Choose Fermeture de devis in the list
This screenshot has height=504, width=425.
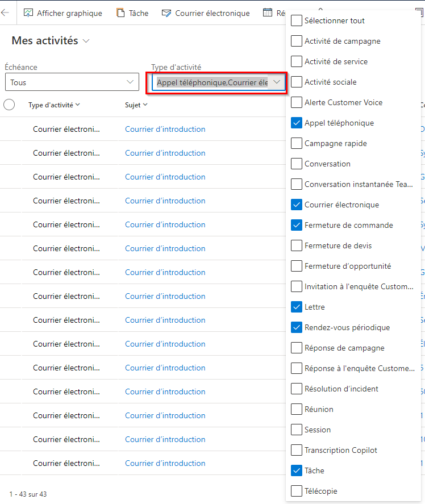pyautogui.click(x=338, y=245)
